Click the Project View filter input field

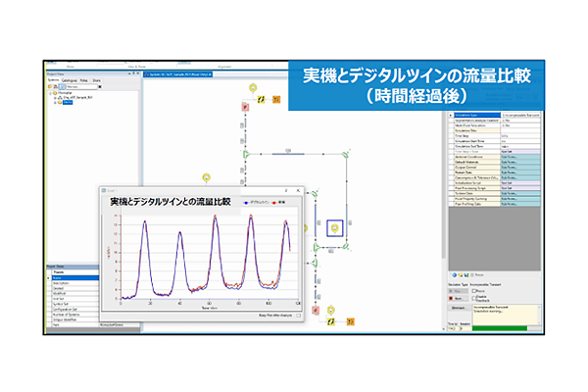point(81,86)
